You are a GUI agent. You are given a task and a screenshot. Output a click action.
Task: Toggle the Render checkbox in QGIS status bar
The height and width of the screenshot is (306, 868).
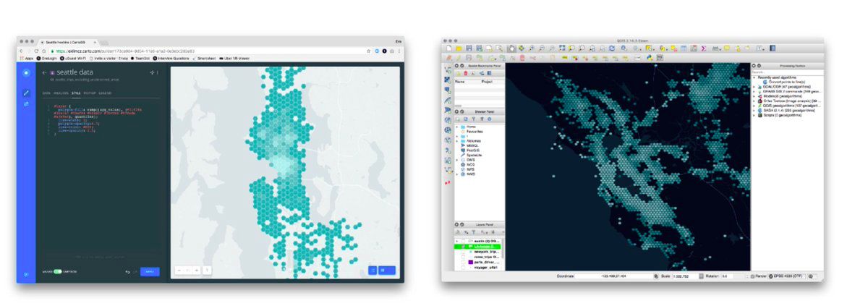[753, 276]
